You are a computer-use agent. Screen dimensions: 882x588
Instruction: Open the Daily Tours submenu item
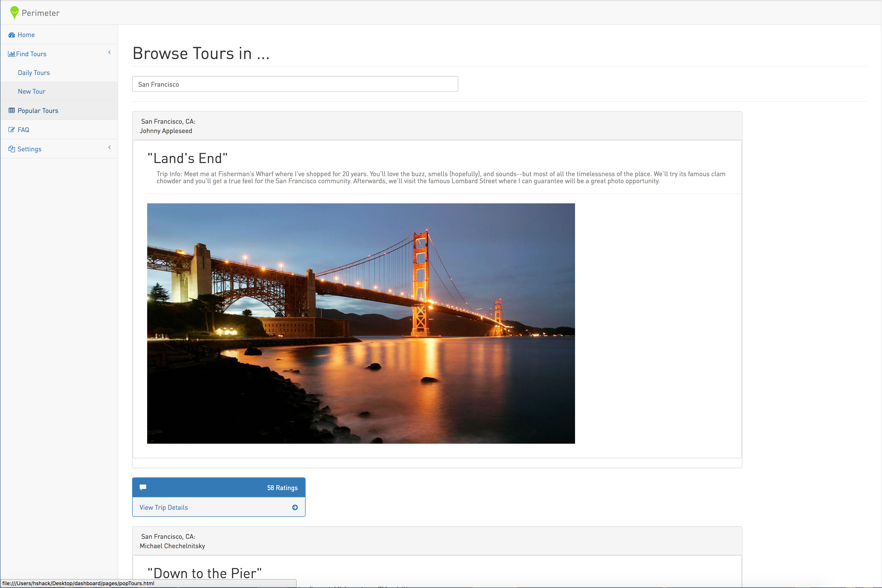34,73
